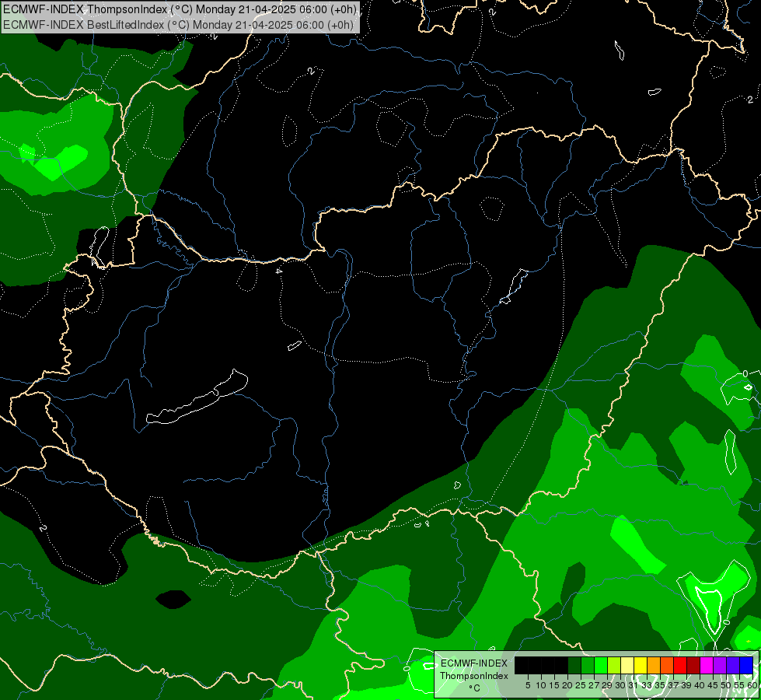
Task: Select the bright red 37–39 legend swatch
Action: (680, 665)
